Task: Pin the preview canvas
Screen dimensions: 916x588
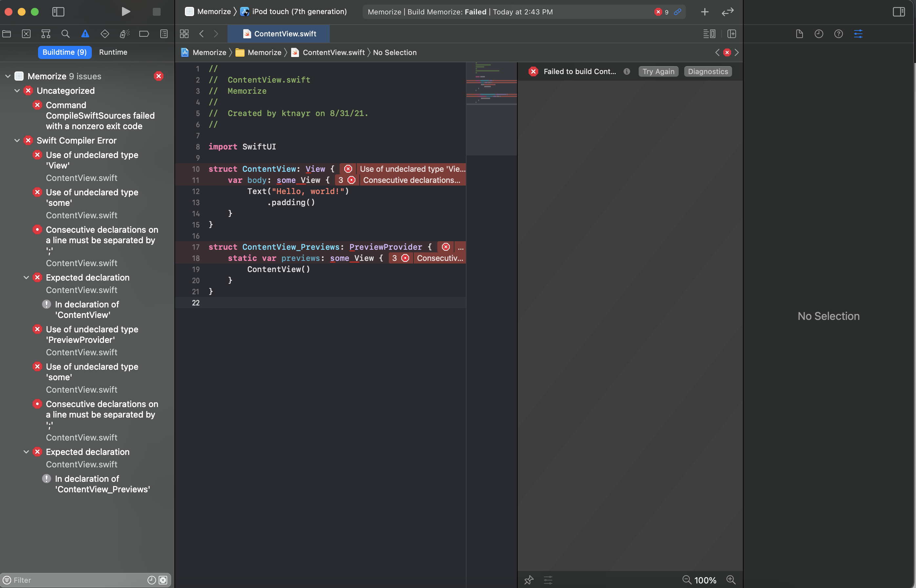Action: [x=528, y=580]
